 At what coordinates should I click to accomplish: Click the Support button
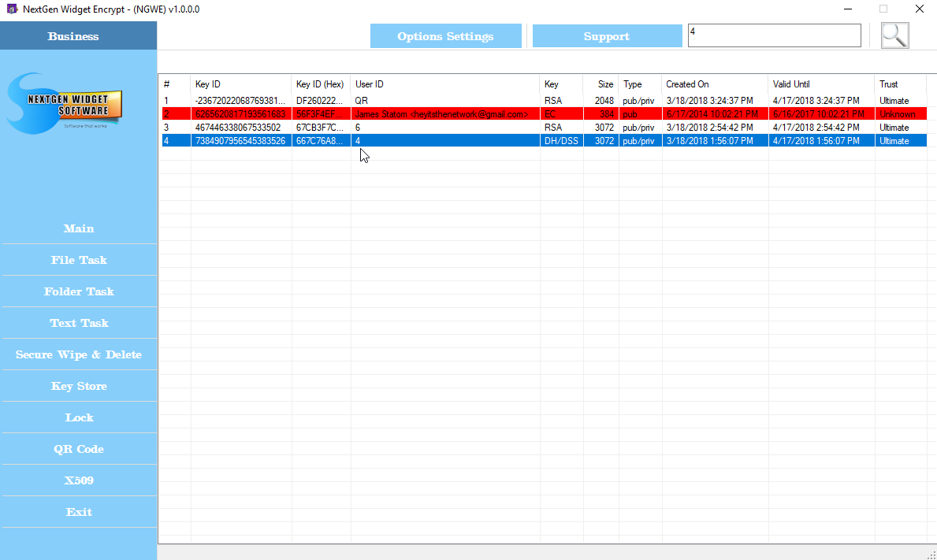607,35
